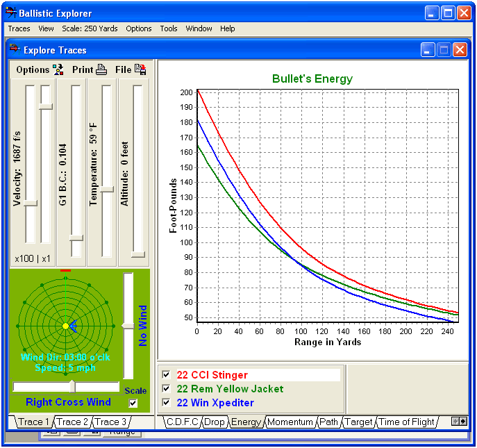Switch to the Momentum tab

pos(290,422)
